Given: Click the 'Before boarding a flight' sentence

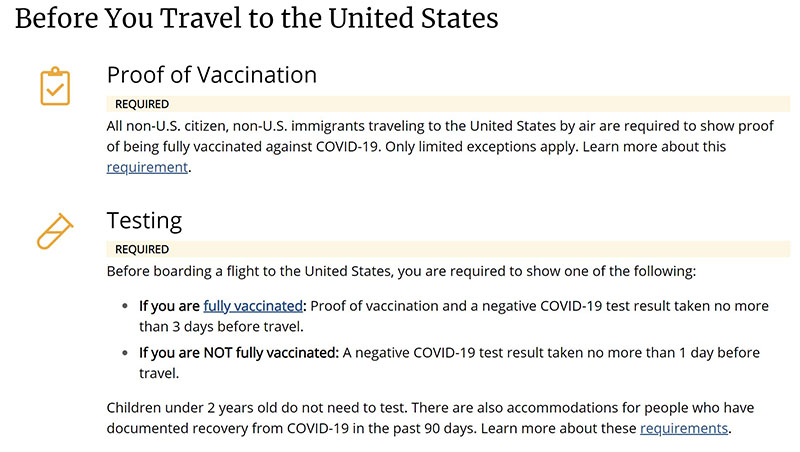Looking at the screenshot, I should [x=401, y=271].
